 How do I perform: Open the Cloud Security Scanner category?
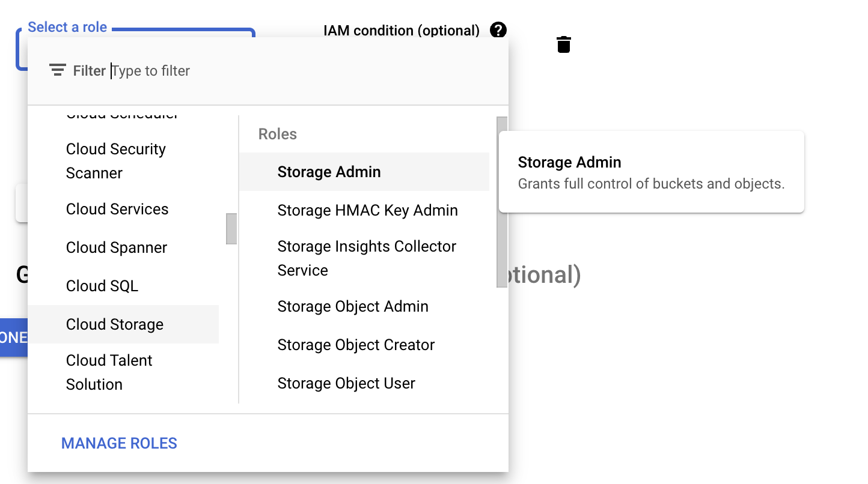tap(115, 161)
